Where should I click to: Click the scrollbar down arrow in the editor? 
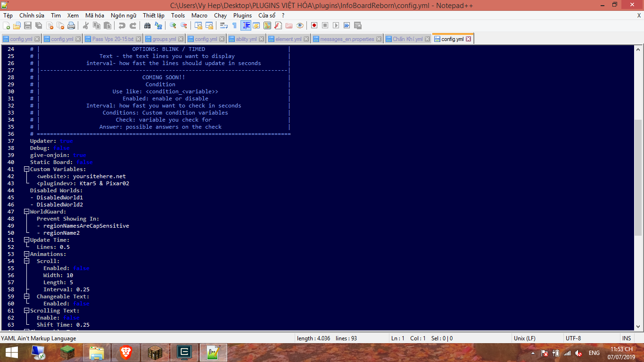point(638,326)
